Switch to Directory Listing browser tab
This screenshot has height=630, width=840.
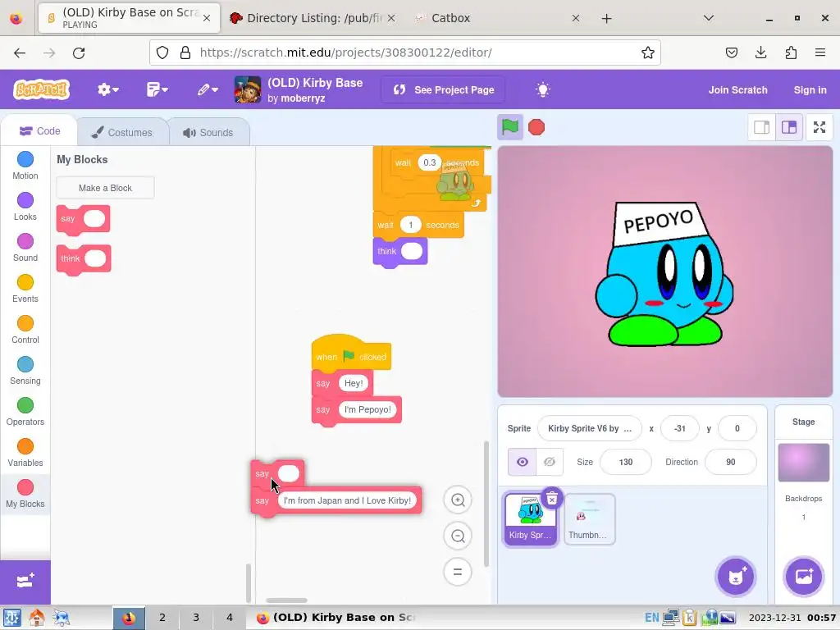(313, 18)
